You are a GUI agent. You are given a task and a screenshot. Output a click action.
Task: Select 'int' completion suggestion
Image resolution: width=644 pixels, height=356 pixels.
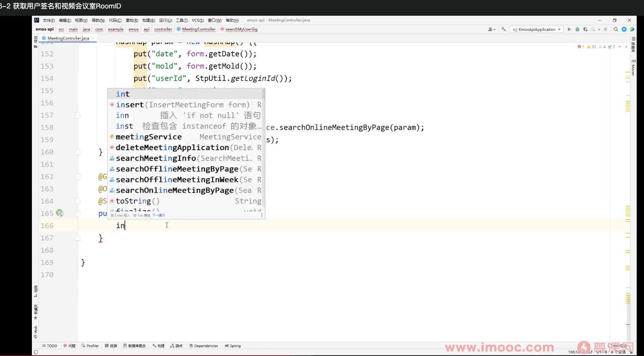click(x=185, y=94)
